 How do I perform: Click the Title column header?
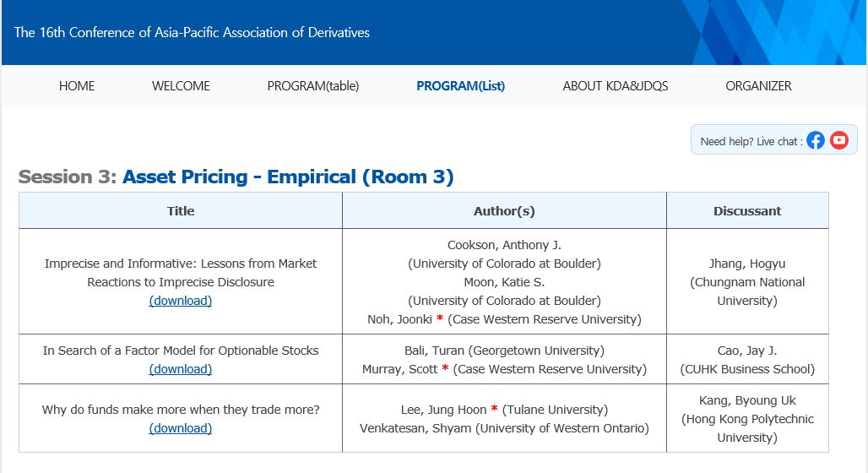(x=181, y=210)
